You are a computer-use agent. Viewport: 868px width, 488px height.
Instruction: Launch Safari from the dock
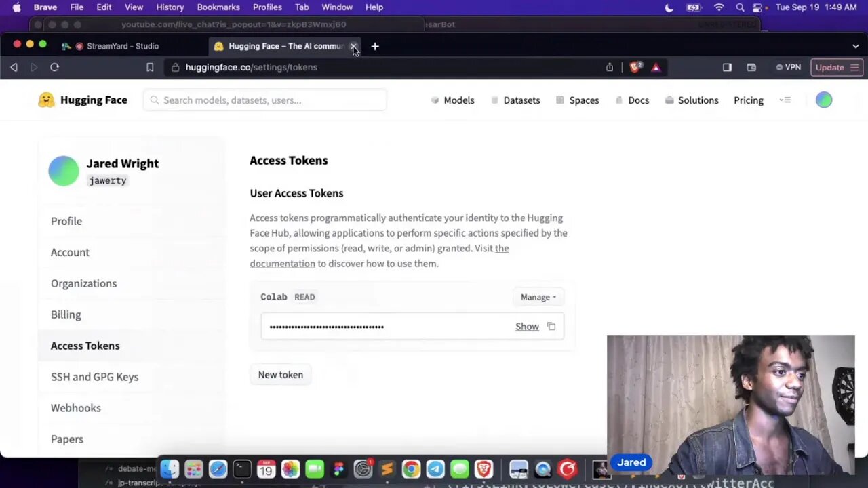click(218, 469)
